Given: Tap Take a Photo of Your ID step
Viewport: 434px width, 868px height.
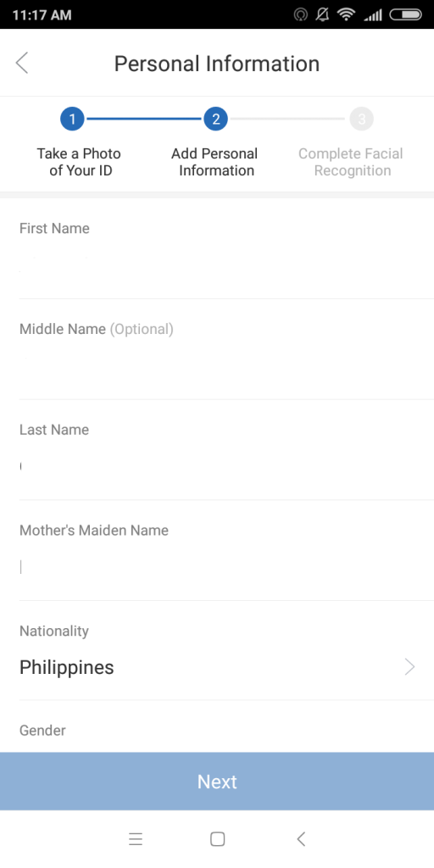Looking at the screenshot, I should 79,162.
